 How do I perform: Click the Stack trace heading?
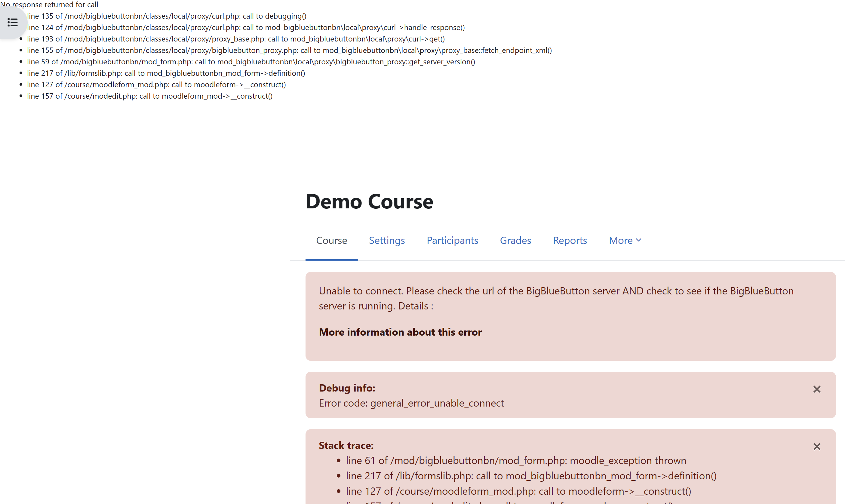pos(346,445)
